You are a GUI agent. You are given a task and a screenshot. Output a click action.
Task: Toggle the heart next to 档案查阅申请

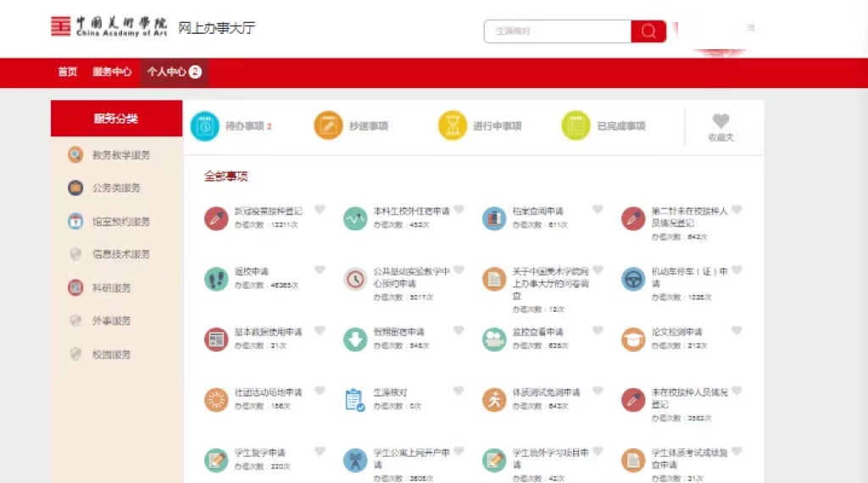tap(598, 209)
